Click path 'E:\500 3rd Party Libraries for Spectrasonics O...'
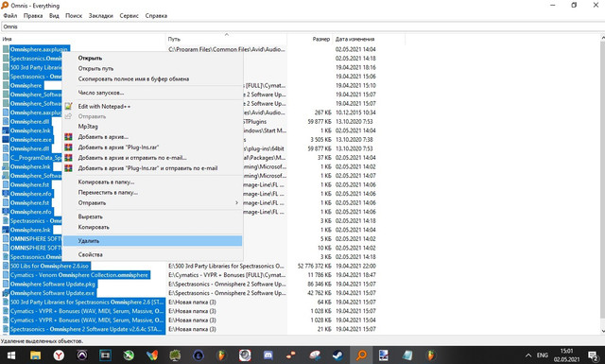 click(x=226, y=266)
